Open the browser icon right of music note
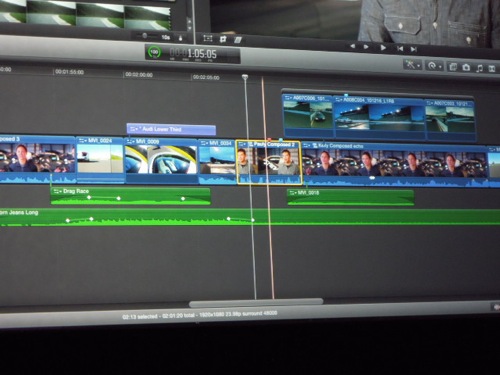 click(492, 69)
